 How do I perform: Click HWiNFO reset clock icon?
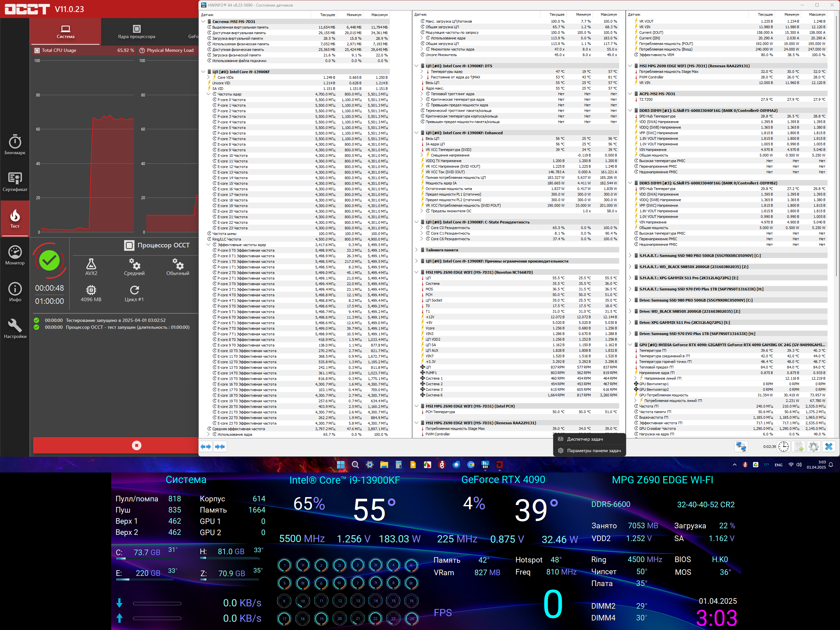tap(784, 447)
